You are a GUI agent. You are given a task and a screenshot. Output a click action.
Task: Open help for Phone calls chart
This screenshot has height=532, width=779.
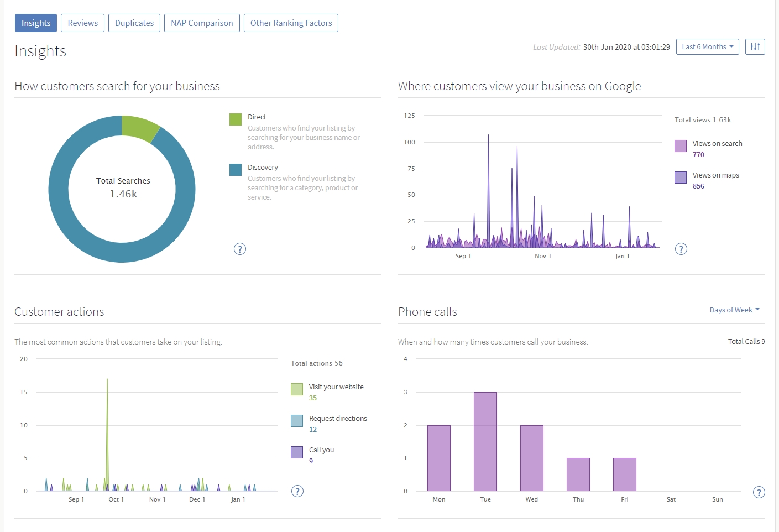tap(759, 492)
